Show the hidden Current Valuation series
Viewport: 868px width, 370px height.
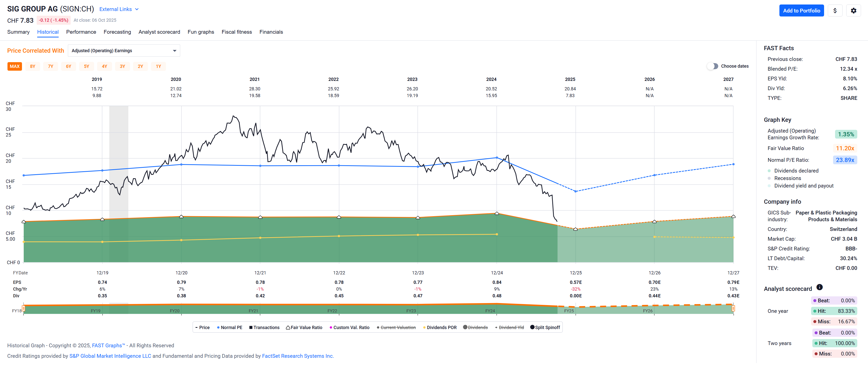click(x=396, y=327)
